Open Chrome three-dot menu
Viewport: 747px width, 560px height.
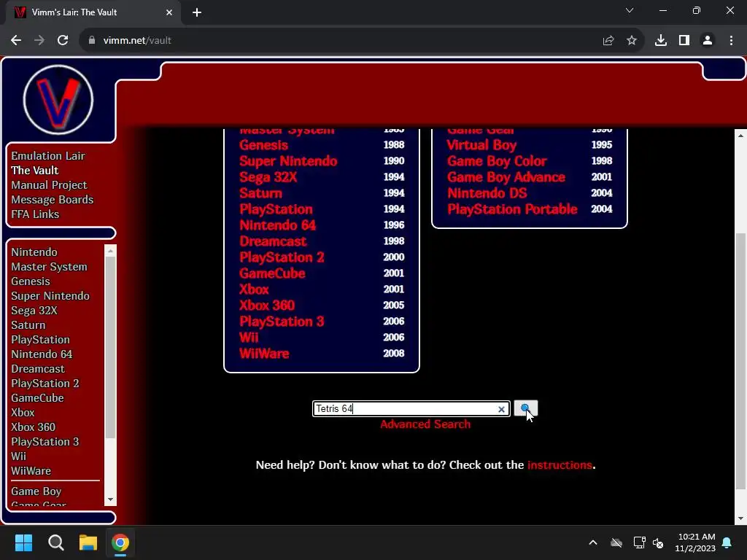coord(731,41)
